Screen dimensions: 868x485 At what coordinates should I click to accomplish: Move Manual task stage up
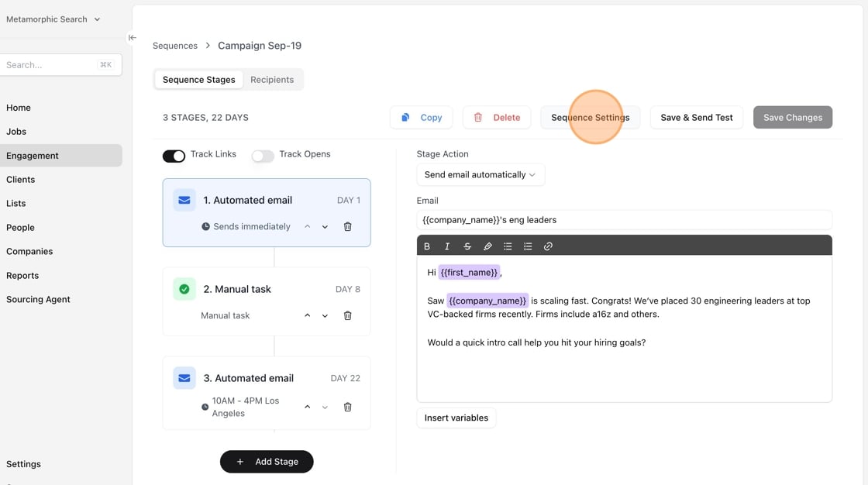click(x=307, y=315)
